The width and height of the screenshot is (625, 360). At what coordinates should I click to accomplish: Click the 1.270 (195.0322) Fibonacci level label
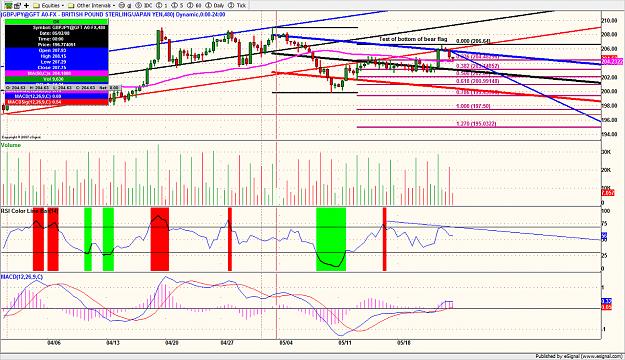pos(476,124)
